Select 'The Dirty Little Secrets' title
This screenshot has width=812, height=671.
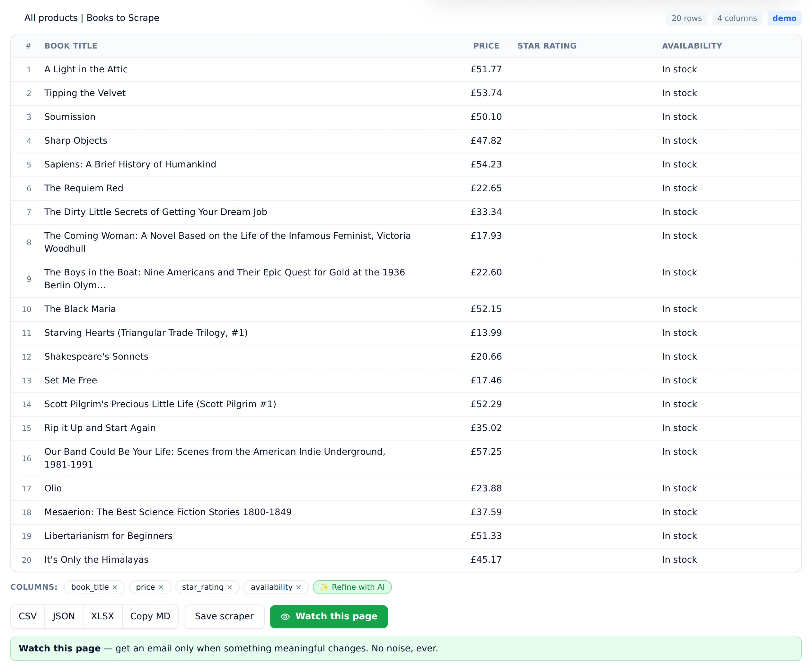pyautogui.click(x=156, y=212)
